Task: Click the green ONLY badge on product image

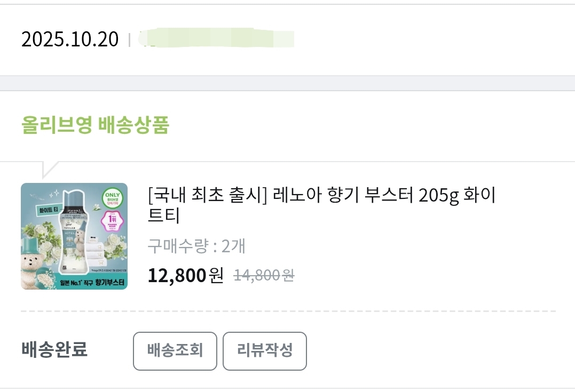Action: click(x=112, y=197)
